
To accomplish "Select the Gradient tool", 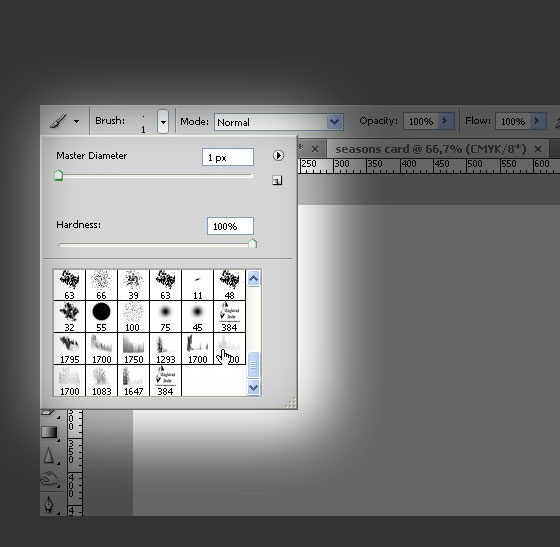I will [x=49, y=432].
